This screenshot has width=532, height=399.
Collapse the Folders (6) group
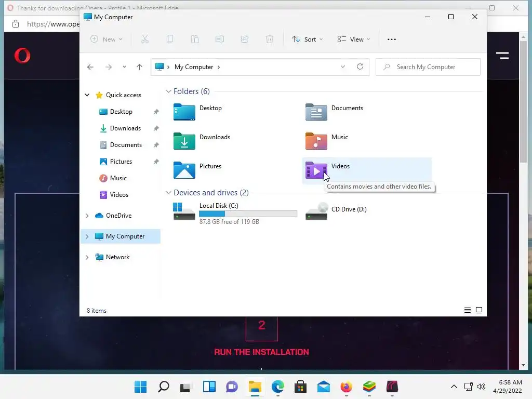pos(168,91)
